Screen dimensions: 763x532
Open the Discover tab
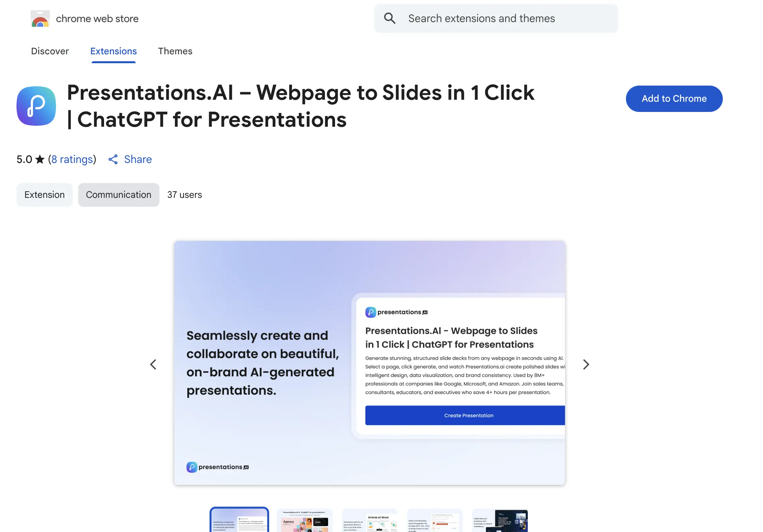50,51
